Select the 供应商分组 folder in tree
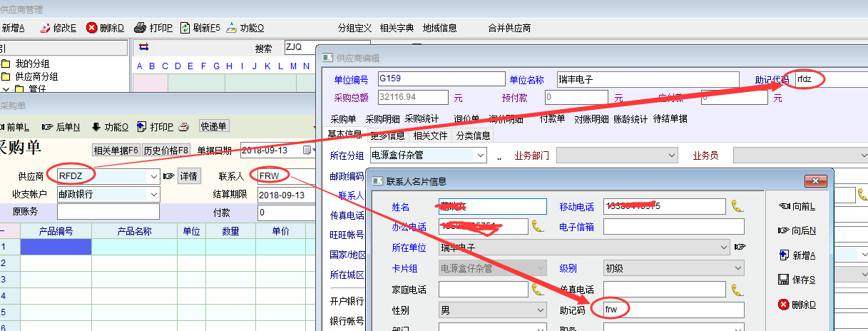868x331 pixels. pyautogui.click(x=36, y=76)
